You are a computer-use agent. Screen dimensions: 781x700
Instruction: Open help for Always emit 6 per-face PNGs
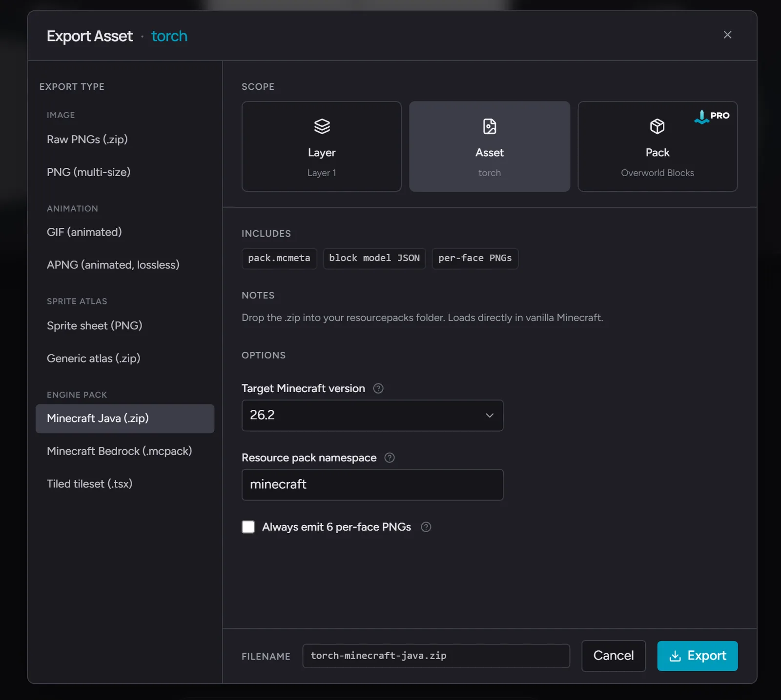point(426,527)
